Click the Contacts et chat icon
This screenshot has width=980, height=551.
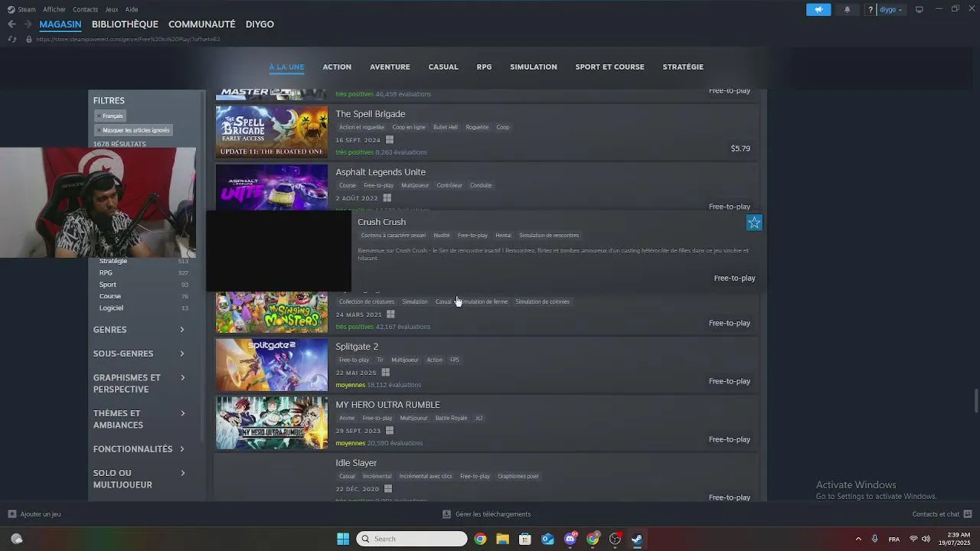click(968, 514)
